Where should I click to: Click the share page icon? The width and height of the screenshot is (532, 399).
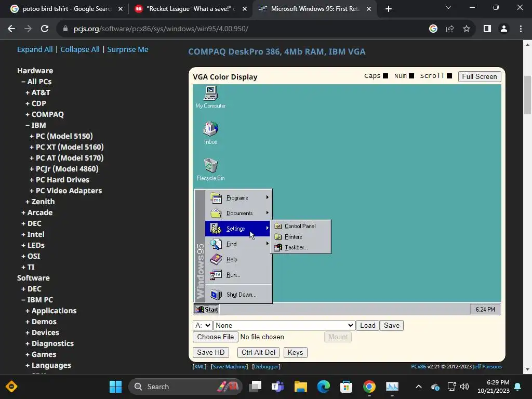pyautogui.click(x=450, y=29)
